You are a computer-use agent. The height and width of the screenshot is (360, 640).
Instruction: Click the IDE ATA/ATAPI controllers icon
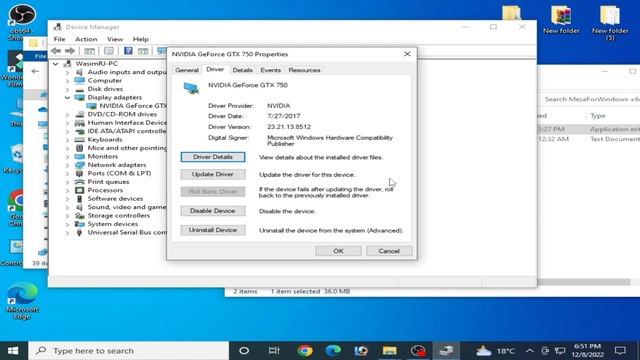[x=80, y=131]
